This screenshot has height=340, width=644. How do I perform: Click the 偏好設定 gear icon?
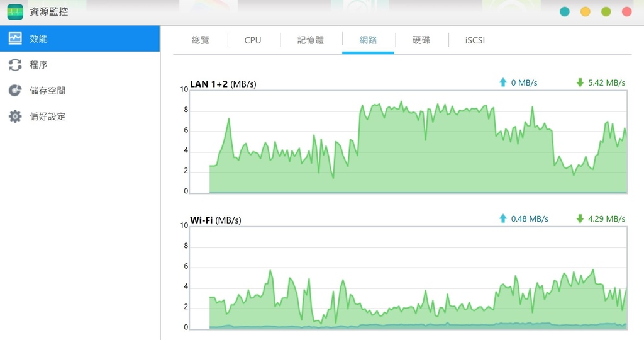click(x=15, y=116)
